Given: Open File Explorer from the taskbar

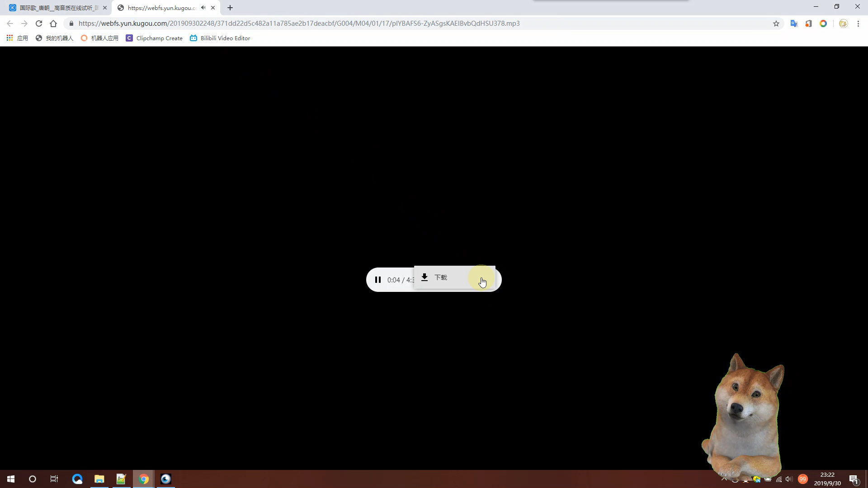Looking at the screenshot, I should click(99, 479).
